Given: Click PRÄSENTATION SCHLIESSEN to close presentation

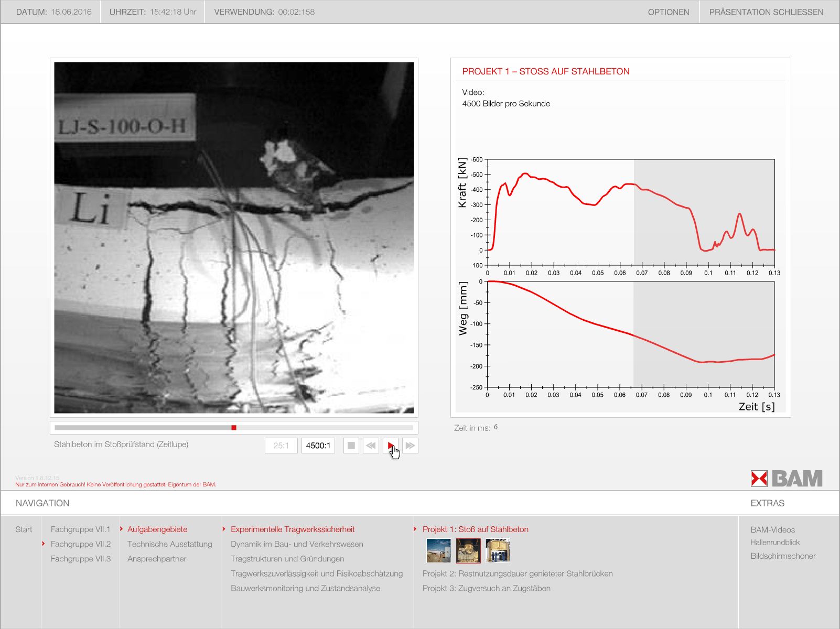Looking at the screenshot, I should [766, 12].
